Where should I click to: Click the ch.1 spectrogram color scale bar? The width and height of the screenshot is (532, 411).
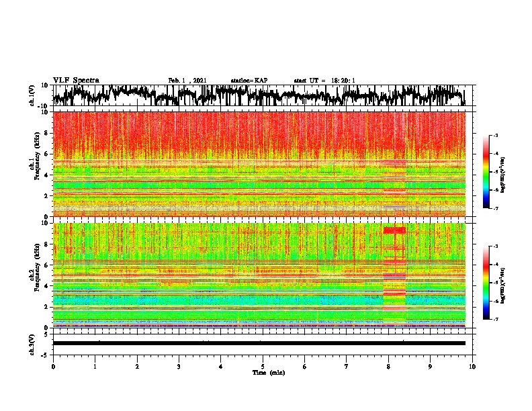click(x=486, y=172)
